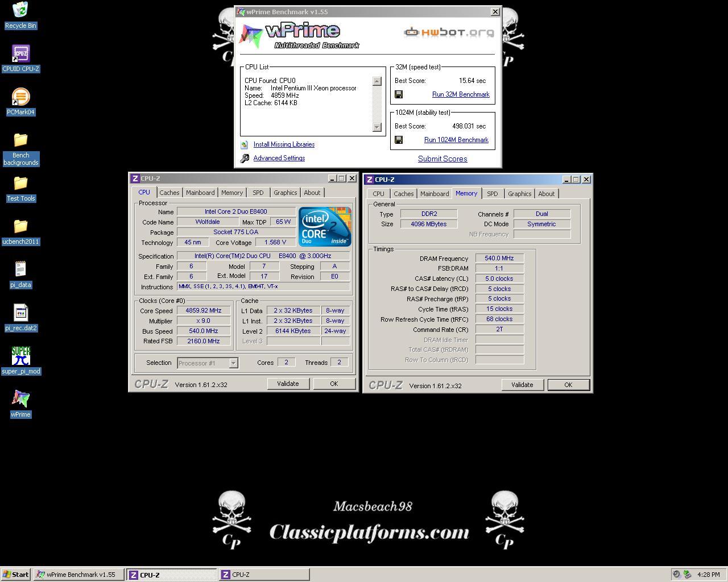Screen dimensions: 728x582
Task: Click Validate in left CPU-Z window
Action: [288, 384]
